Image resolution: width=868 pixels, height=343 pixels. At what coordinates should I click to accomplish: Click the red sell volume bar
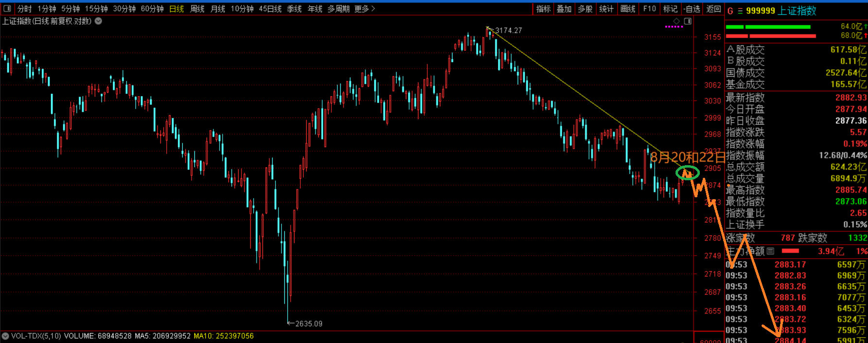[771, 36]
